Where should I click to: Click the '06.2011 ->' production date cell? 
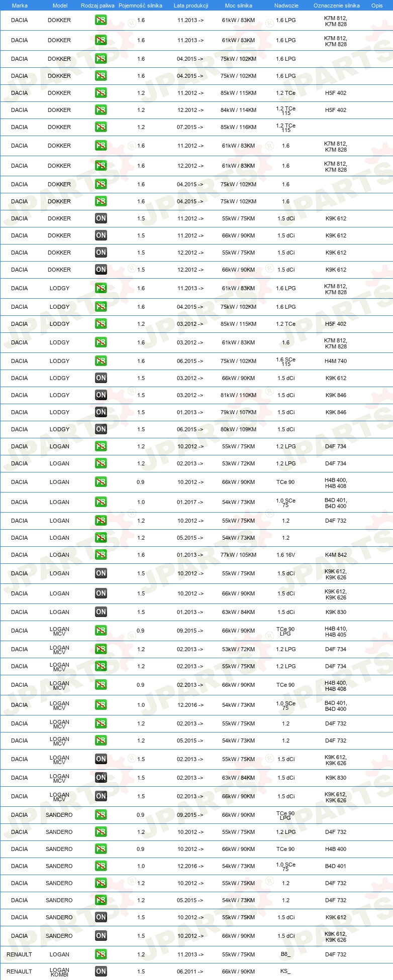coord(190,971)
